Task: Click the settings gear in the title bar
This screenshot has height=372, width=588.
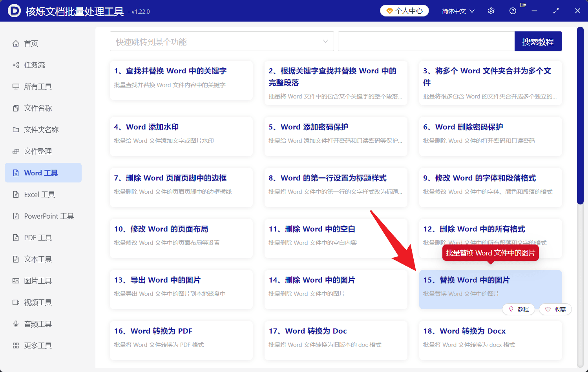Action: (491, 11)
